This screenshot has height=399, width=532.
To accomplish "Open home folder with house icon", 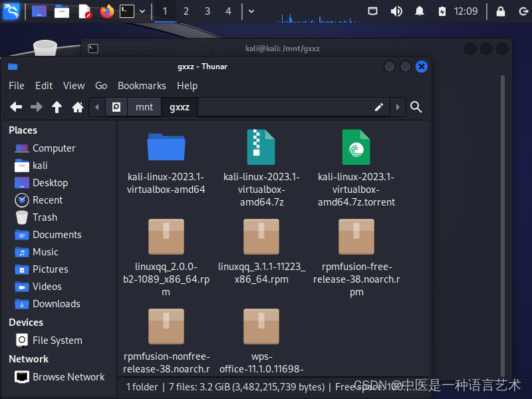I will coord(78,107).
